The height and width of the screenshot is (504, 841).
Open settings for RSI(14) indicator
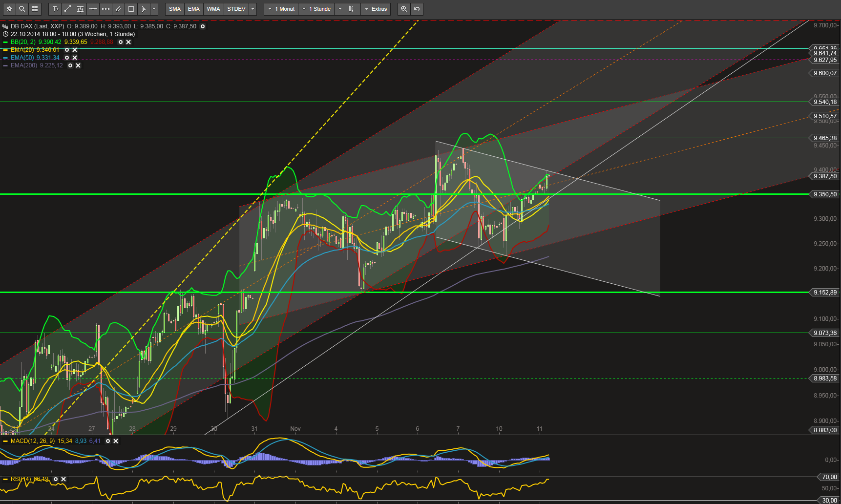[56, 479]
